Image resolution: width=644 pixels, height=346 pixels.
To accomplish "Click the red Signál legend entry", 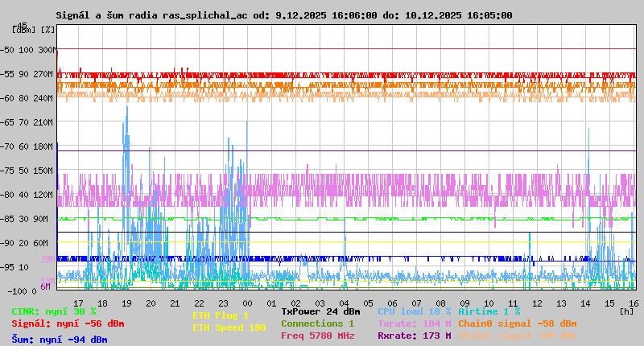I will coord(68,323).
